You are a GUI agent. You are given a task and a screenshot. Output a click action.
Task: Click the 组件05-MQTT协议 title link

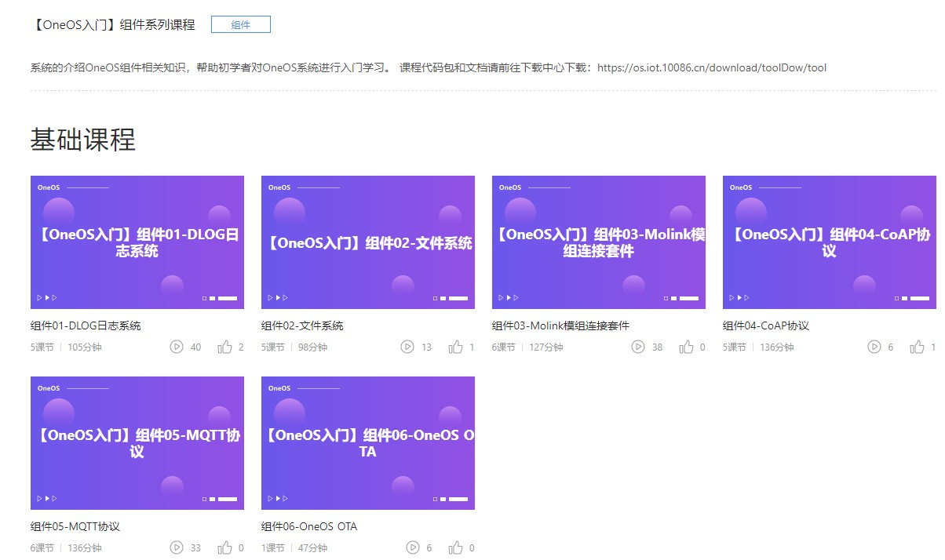[75, 526]
